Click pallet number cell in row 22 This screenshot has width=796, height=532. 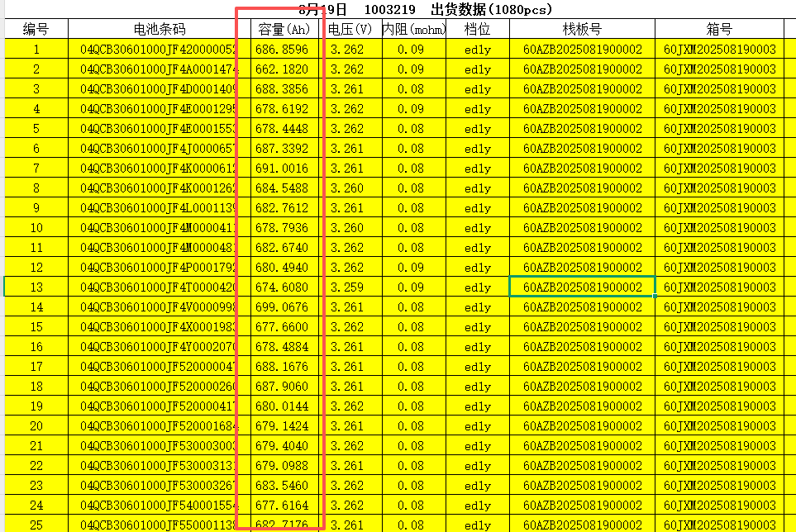pos(582,465)
